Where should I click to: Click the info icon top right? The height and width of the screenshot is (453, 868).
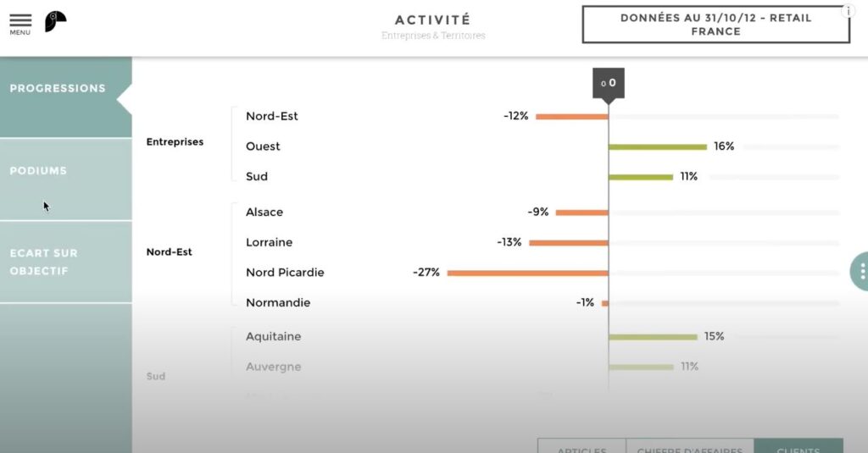coord(848,11)
